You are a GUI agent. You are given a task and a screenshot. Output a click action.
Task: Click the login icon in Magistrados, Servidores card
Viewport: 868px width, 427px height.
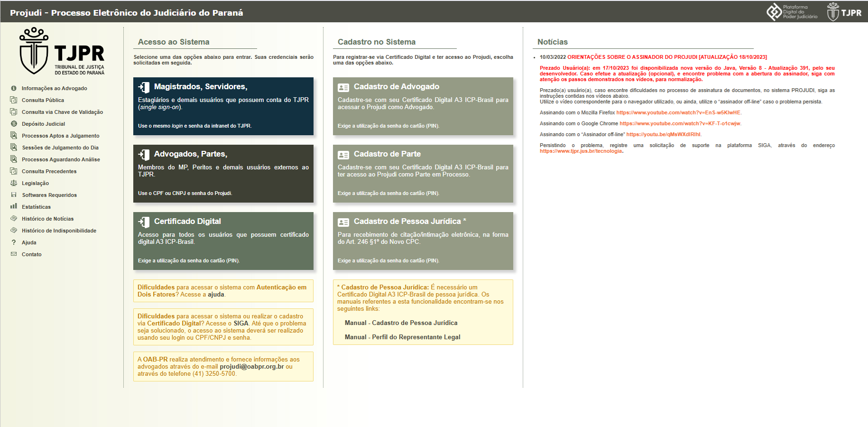coord(144,87)
